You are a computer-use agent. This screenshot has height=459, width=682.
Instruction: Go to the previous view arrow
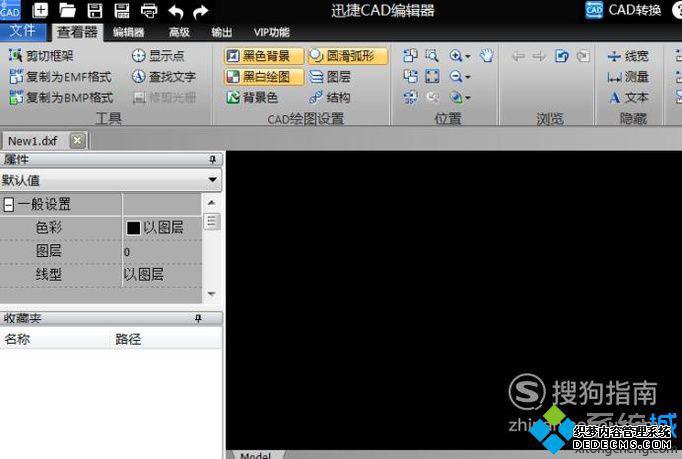(518, 56)
